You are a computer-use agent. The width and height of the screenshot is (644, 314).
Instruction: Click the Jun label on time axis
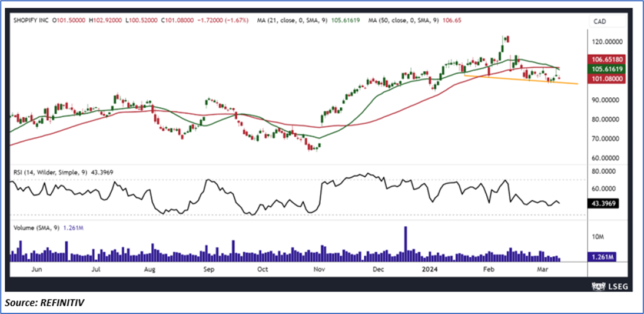(36, 270)
